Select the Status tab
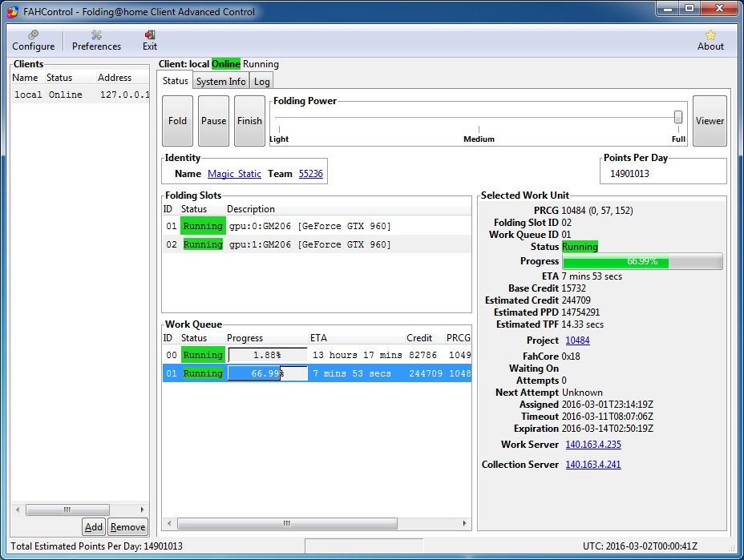 point(176,81)
